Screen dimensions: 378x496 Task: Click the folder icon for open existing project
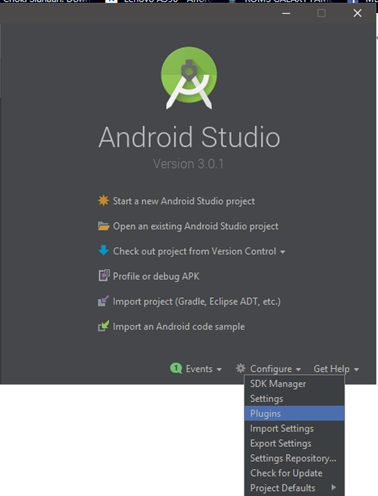tap(103, 226)
